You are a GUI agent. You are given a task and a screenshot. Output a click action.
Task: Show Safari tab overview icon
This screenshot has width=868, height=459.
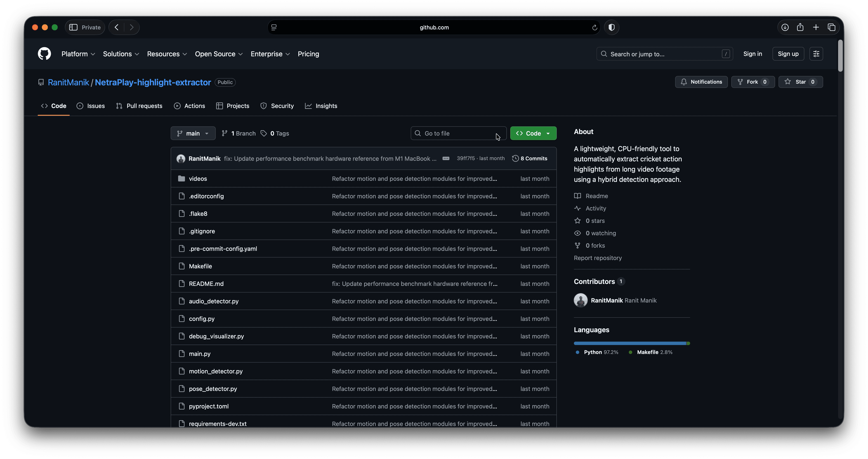(831, 27)
